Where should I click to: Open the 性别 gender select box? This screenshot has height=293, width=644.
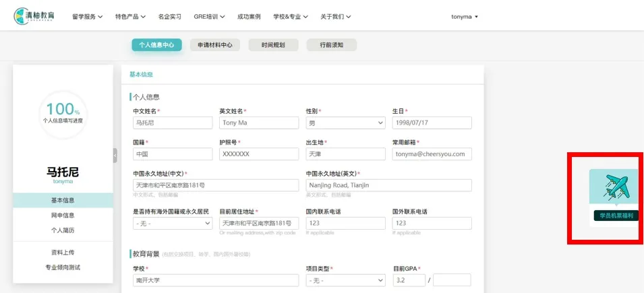(x=345, y=123)
